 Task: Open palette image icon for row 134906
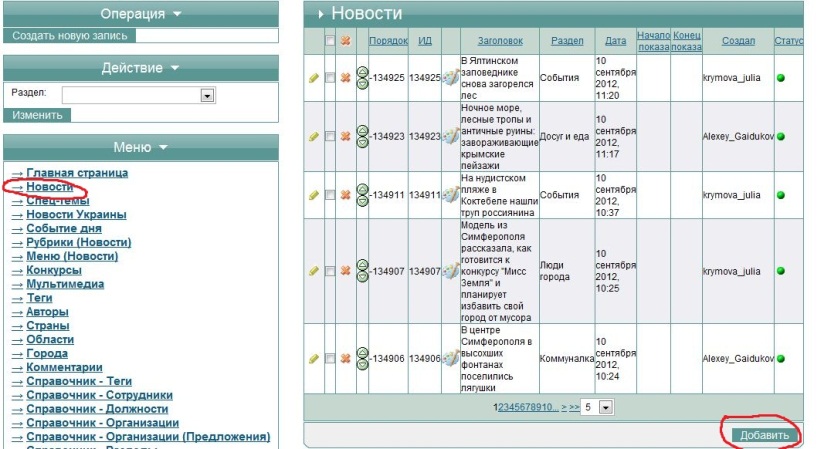point(451,359)
